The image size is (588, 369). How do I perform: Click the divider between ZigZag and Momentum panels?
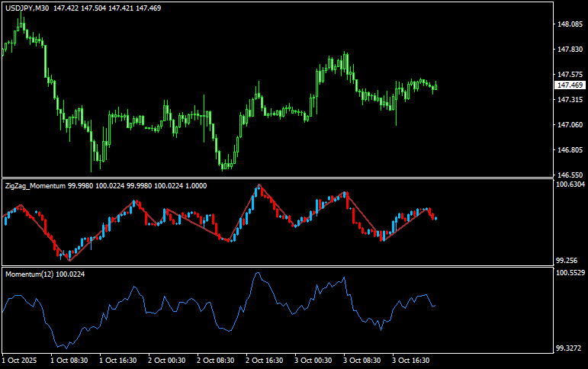pyautogui.click(x=275, y=266)
